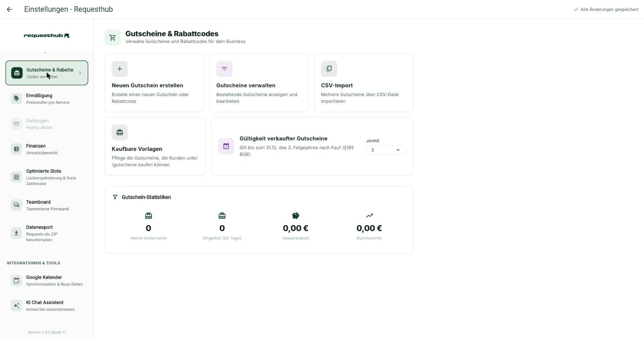This screenshot has height=339, width=644.
Task: Click the piggy bank Gesamtrabatt icon
Action: [x=296, y=216]
